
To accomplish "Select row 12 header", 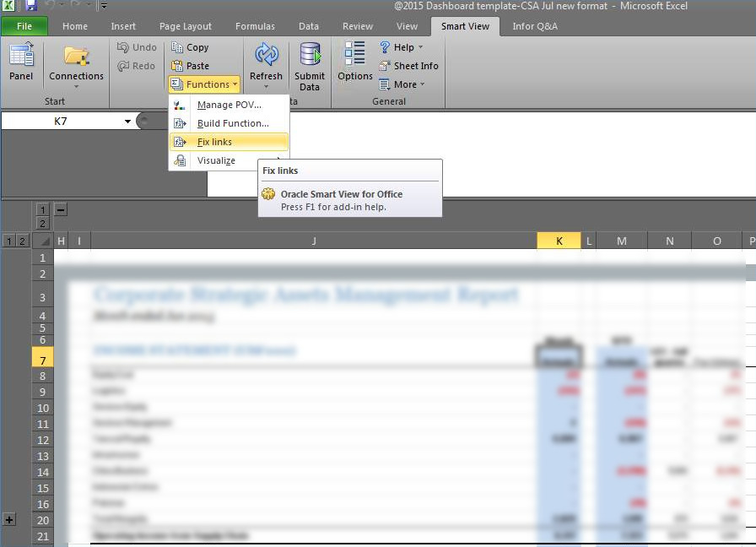I will 42,440.
